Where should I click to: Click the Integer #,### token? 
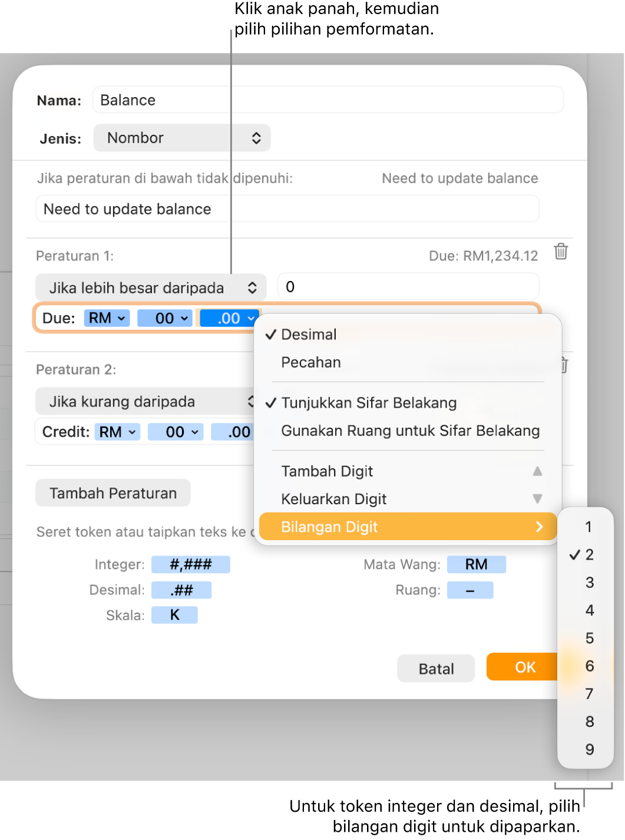tap(190, 564)
